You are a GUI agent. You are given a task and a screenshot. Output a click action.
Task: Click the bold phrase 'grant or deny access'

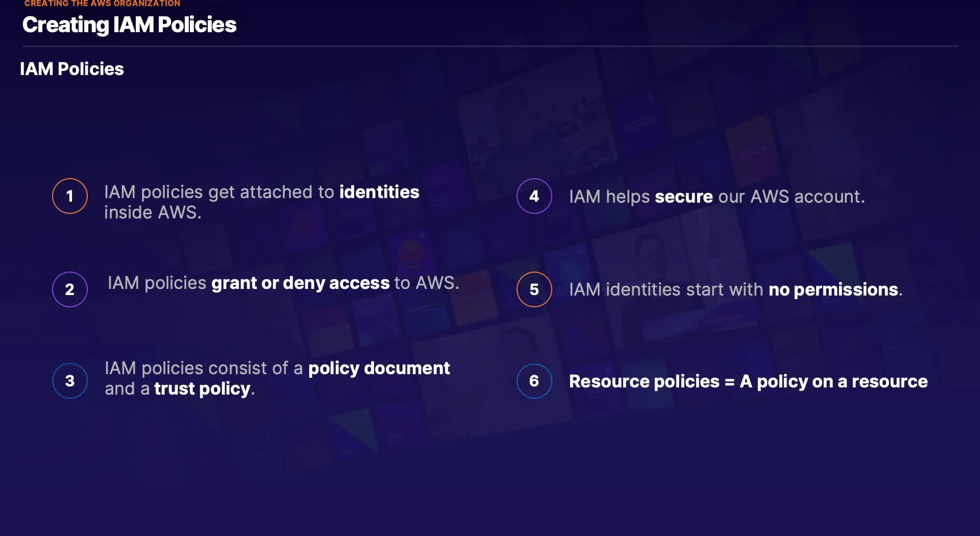pos(300,283)
